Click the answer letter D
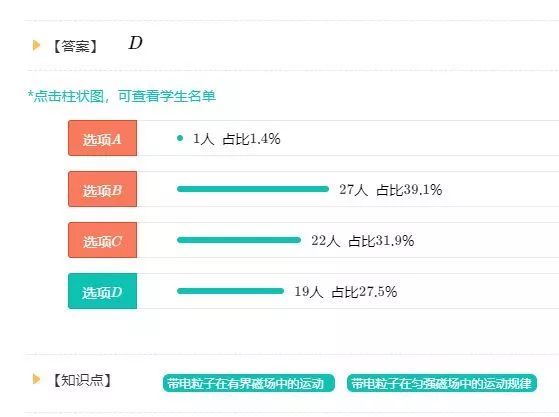This screenshot has height=417, width=559. 135,43
